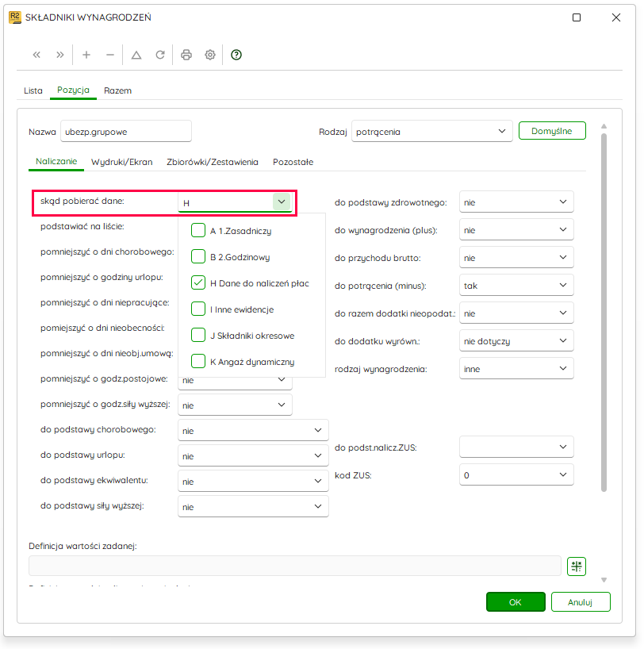Switch to the Lista tab

pyautogui.click(x=33, y=90)
